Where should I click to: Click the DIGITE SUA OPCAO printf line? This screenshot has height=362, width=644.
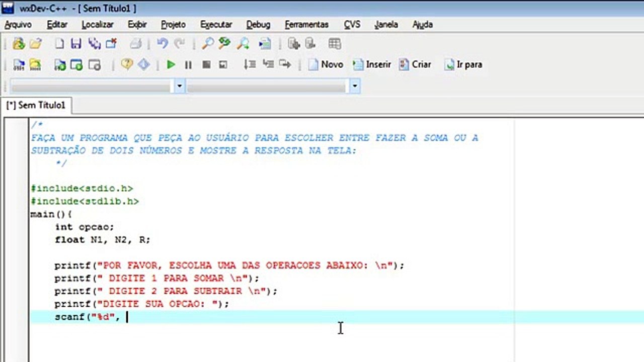pos(142,304)
